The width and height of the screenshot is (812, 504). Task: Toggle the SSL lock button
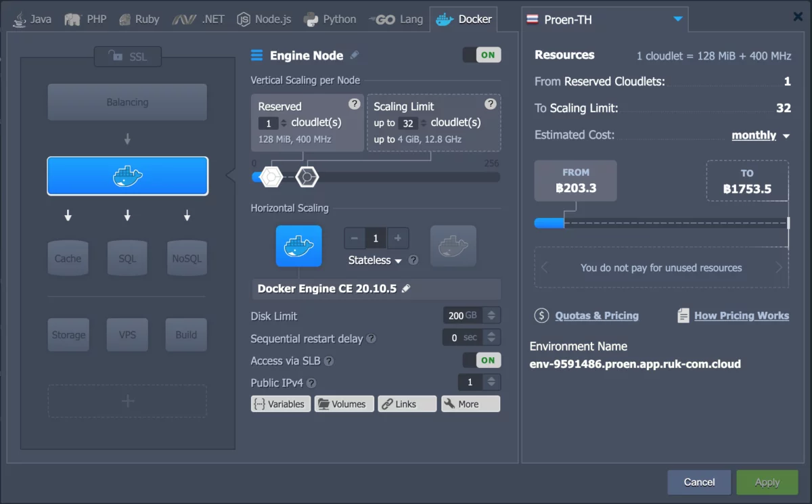(x=128, y=57)
